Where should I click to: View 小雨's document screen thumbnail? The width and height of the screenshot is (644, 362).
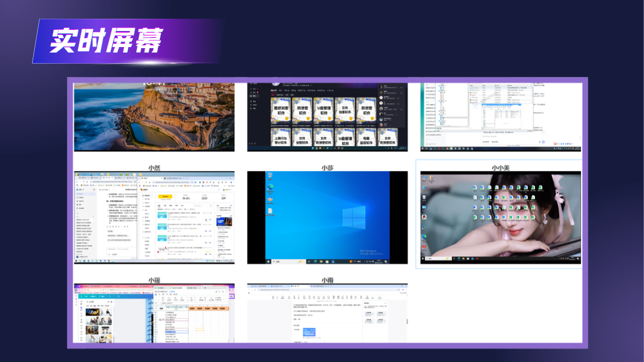(x=327, y=313)
